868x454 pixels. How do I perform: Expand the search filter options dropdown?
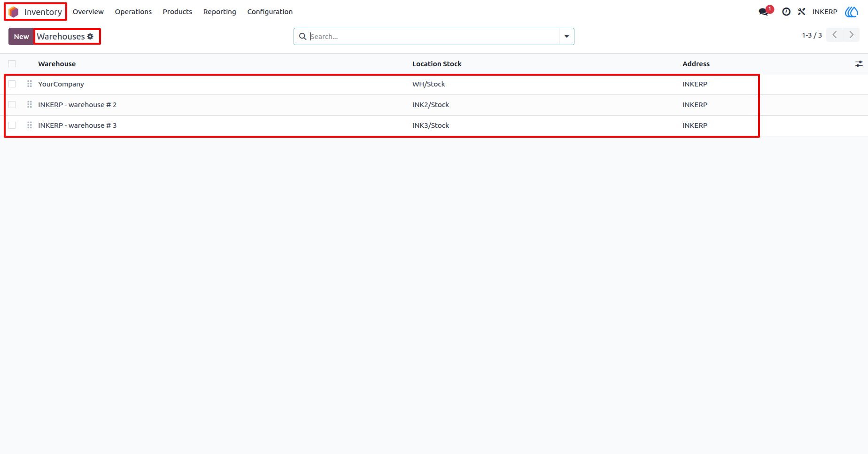point(566,37)
